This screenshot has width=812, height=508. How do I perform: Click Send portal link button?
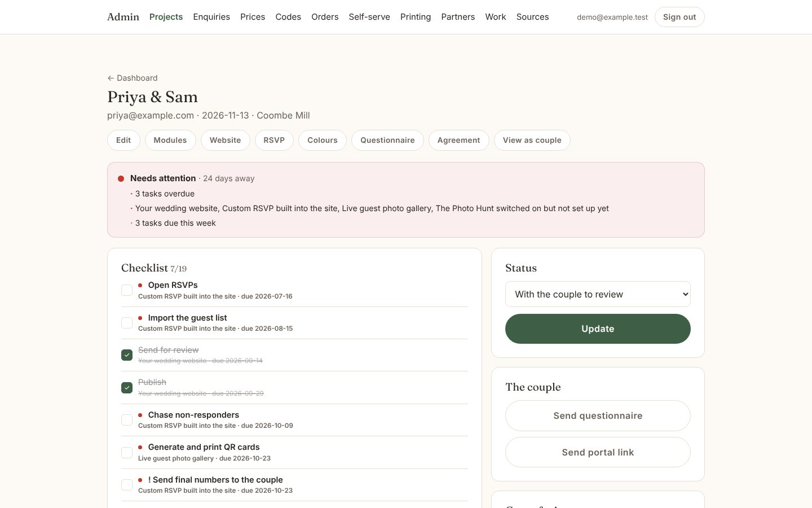(598, 452)
